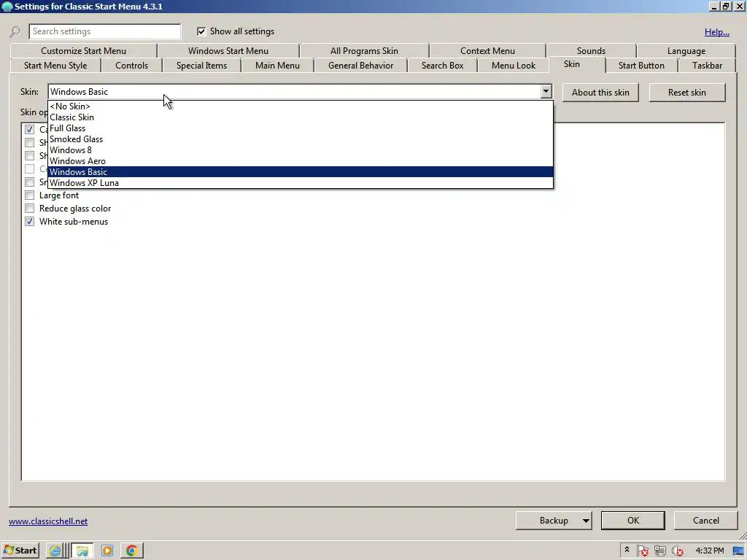
Task: Open Google Chrome from taskbar
Action: click(x=132, y=551)
